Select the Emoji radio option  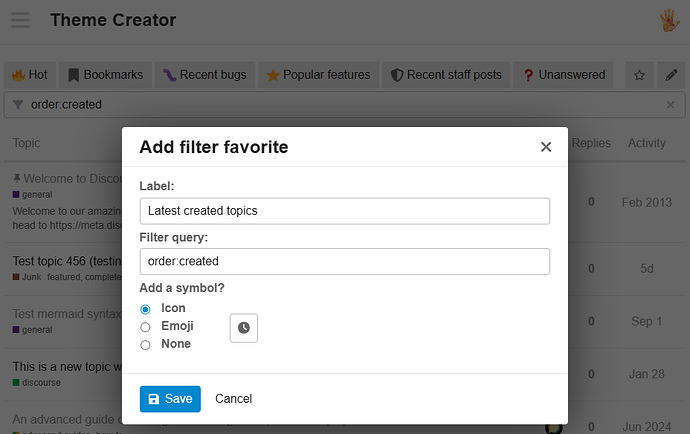(145, 327)
